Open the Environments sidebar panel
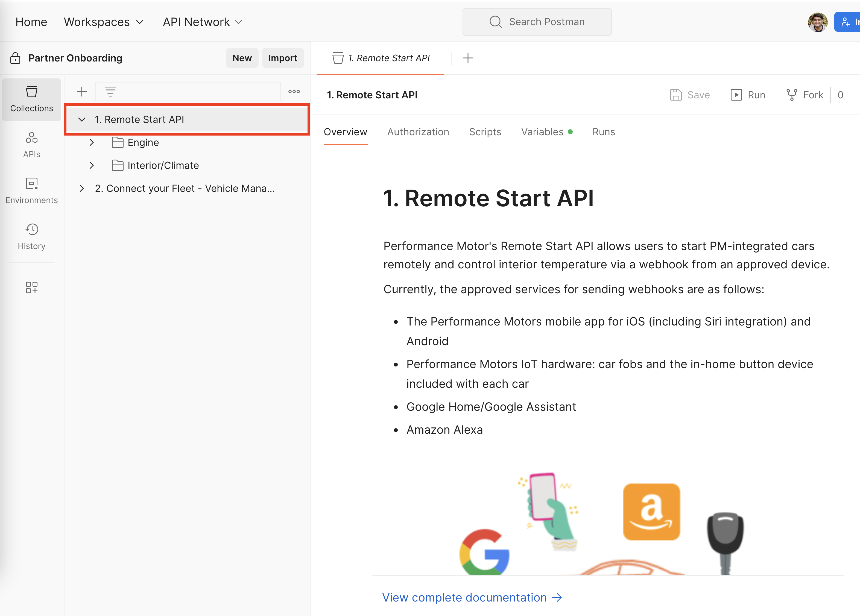The height and width of the screenshot is (616, 860). (x=31, y=191)
